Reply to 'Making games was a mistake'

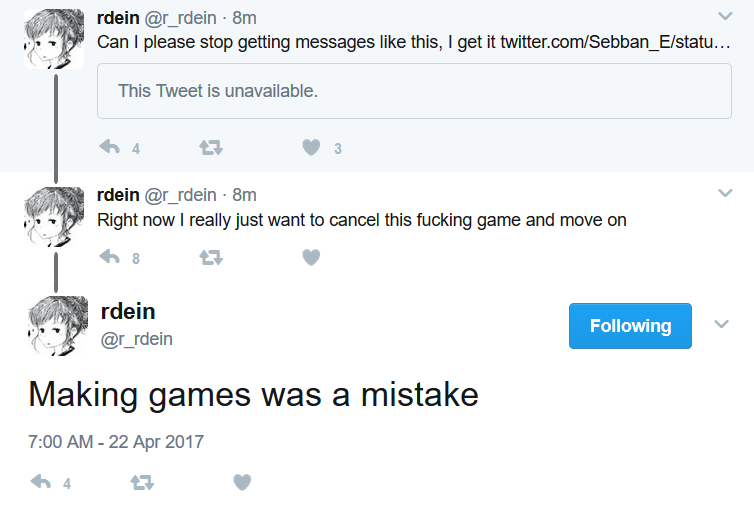pyautogui.click(x=41, y=482)
